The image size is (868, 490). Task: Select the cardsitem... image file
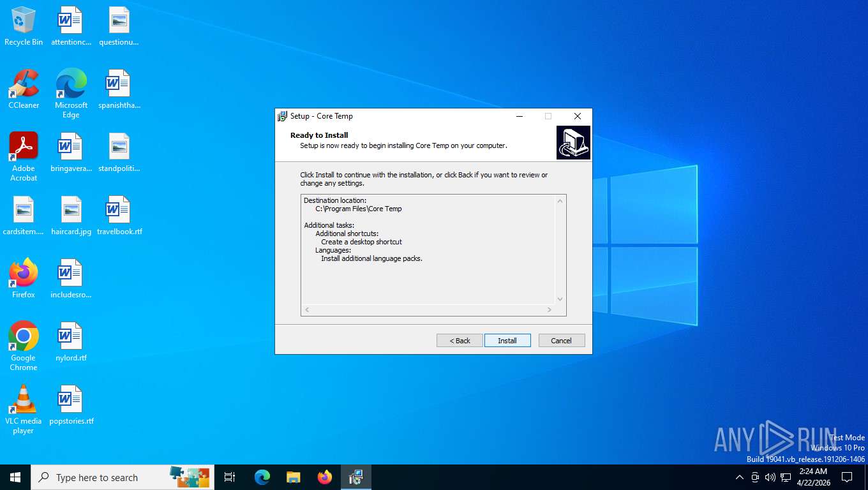tap(24, 216)
